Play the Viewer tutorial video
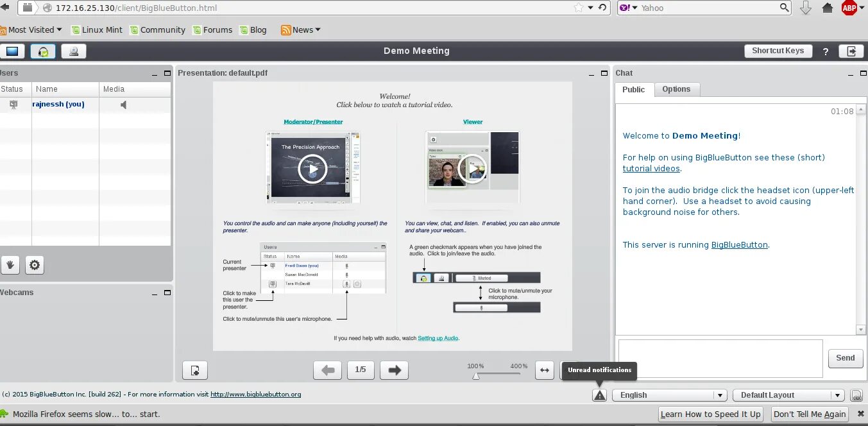This screenshot has width=868, height=426. (472, 168)
